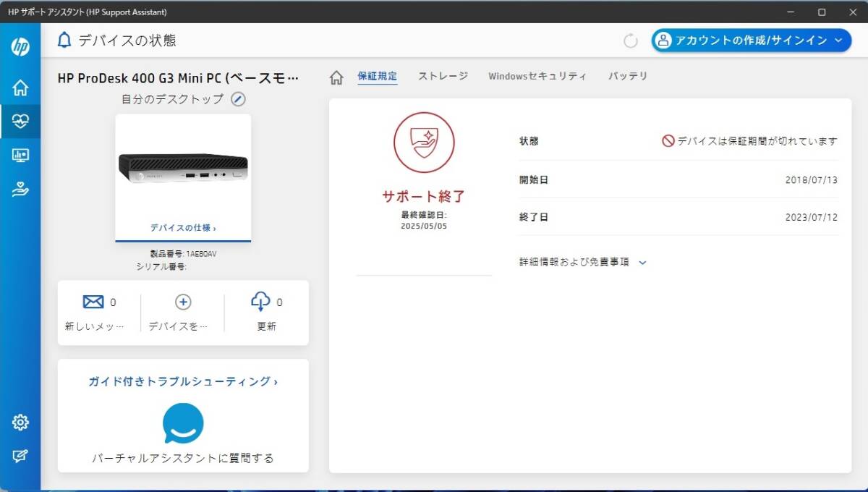Open the Home page from the sidebar
Viewport: 868px width, 492px height.
(x=20, y=88)
